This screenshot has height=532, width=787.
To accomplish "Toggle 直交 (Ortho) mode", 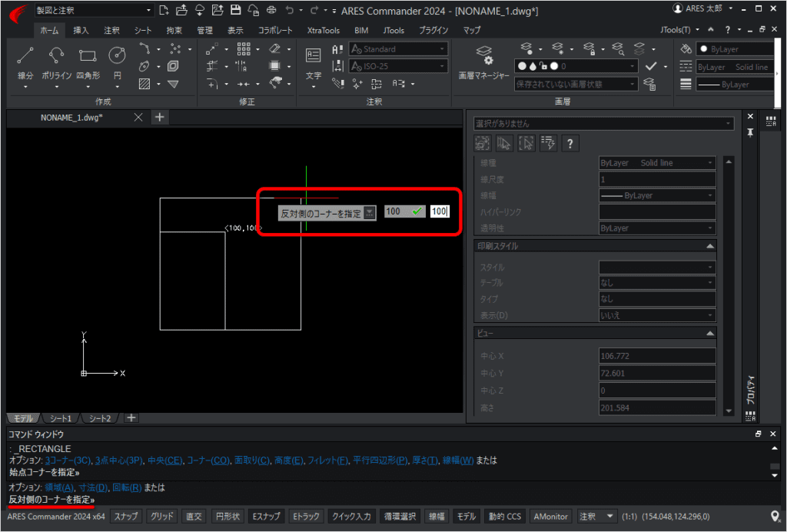I will pyautogui.click(x=194, y=516).
